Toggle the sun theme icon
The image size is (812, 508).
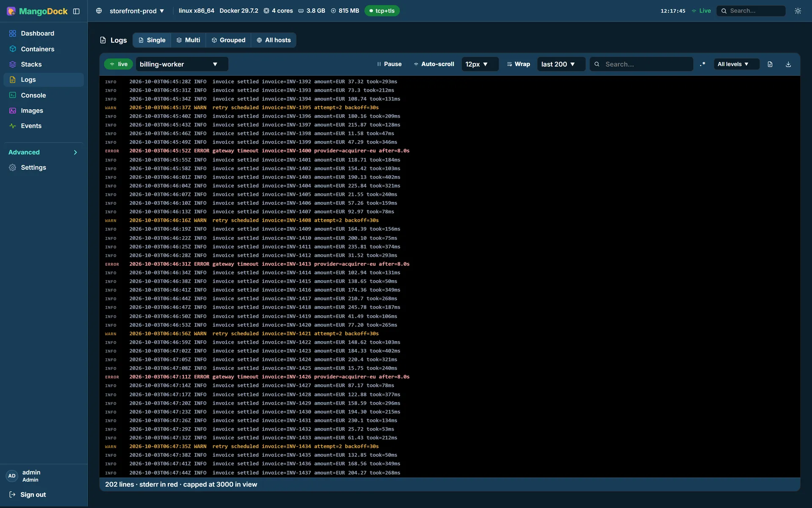tap(798, 11)
